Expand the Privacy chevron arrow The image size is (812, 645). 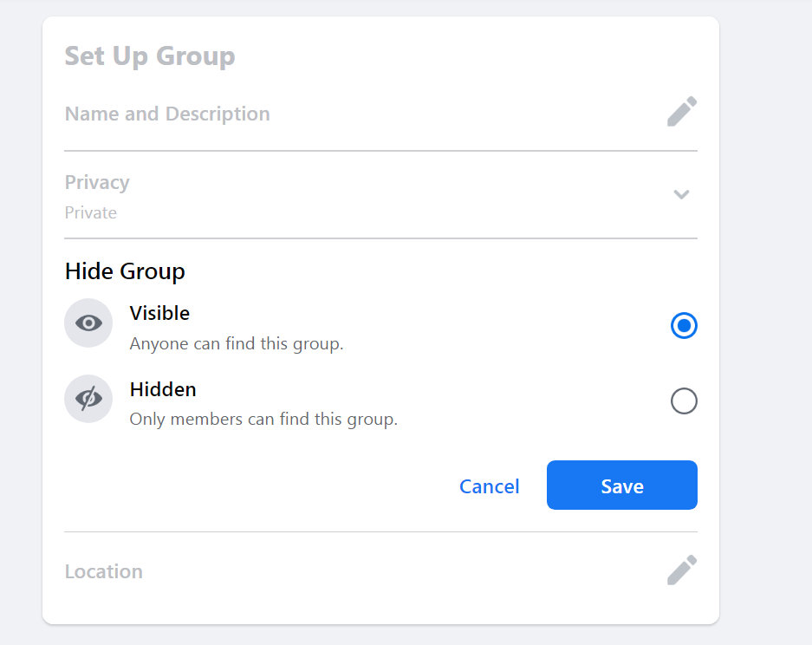point(681,194)
